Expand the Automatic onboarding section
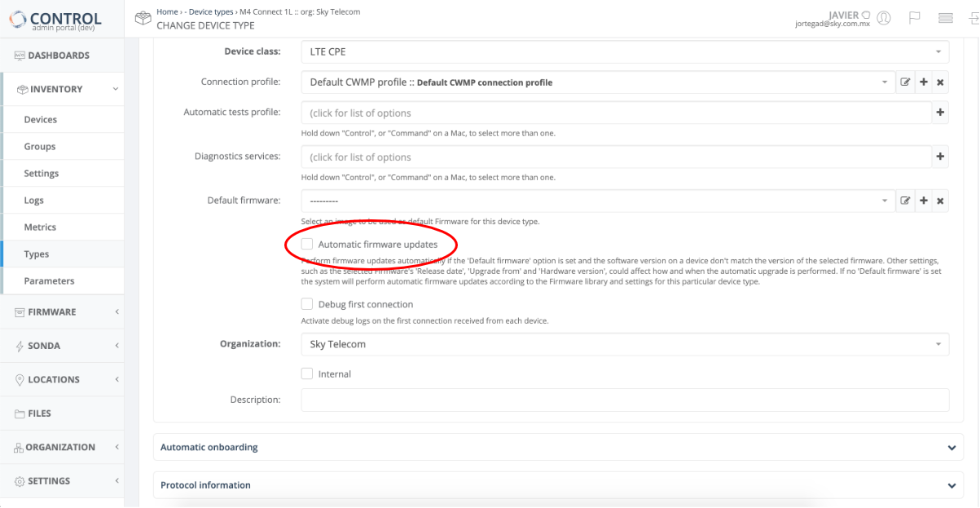This screenshot has width=980, height=508. pyautogui.click(x=558, y=447)
